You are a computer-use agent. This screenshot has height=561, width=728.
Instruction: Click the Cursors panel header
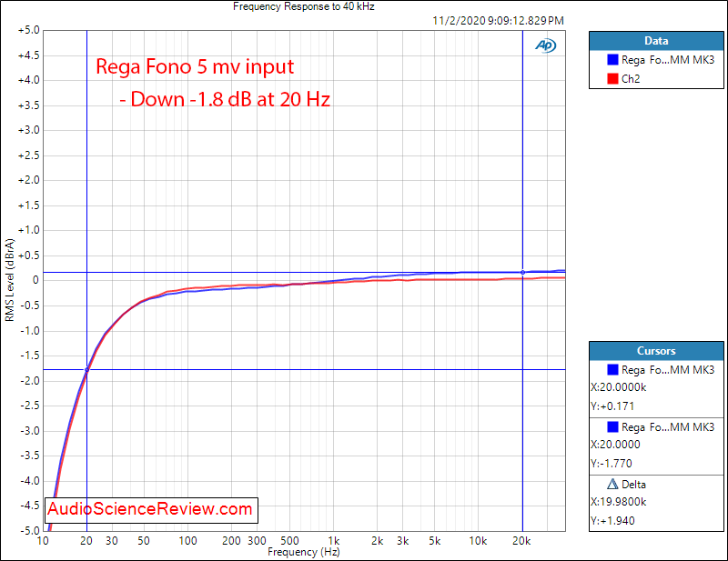click(x=656, y=351)
